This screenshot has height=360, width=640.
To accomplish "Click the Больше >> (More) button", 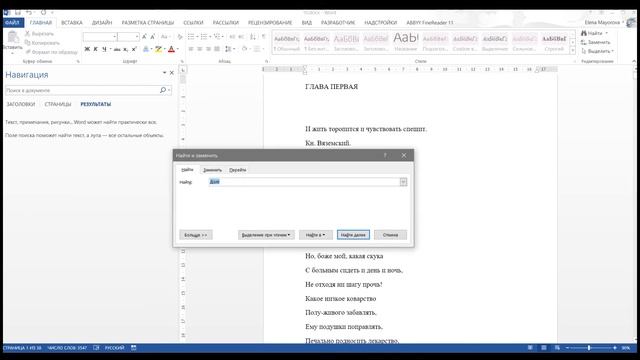I will [196, 235].
